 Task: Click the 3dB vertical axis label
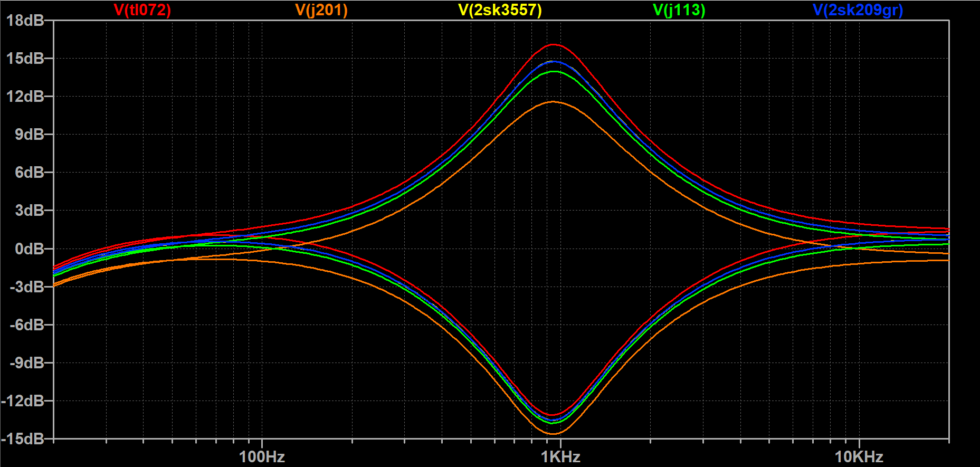coord(30,211)
